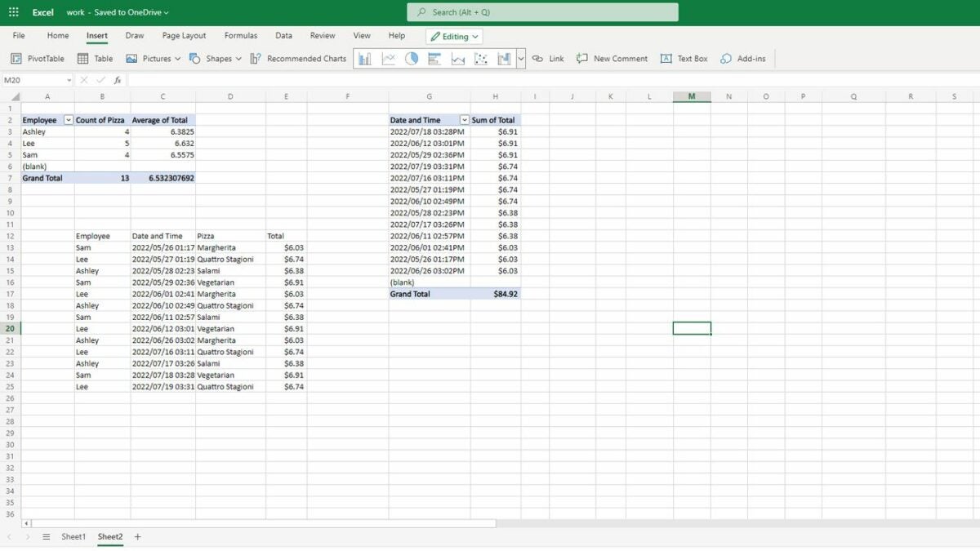Click in the Search box
Image resolution: width=980 pixels, height=551 pixels.
[542, 12]
